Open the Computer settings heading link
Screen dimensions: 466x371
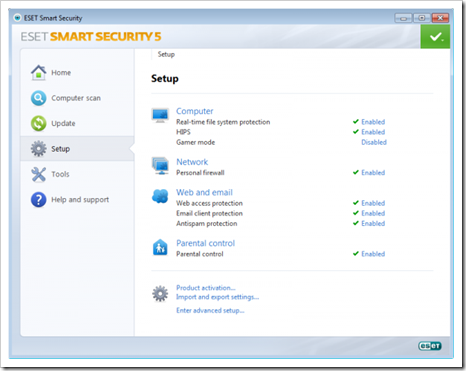tap(195, 111)
